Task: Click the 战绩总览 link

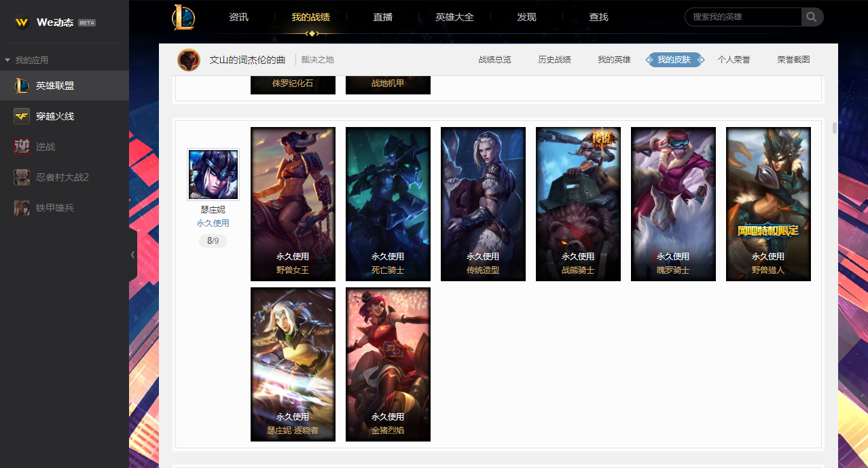Action: pos(494,60)
